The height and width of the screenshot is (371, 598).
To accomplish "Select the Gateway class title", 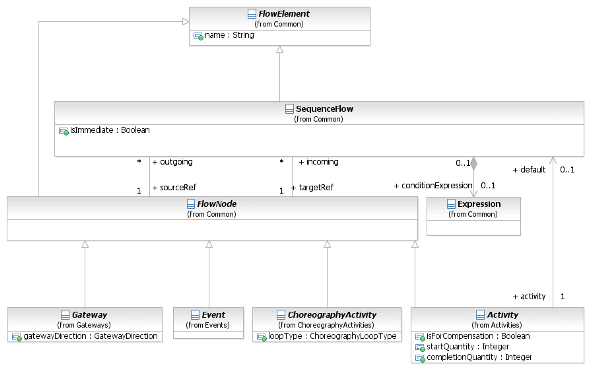I will click(x=90, y=315).
